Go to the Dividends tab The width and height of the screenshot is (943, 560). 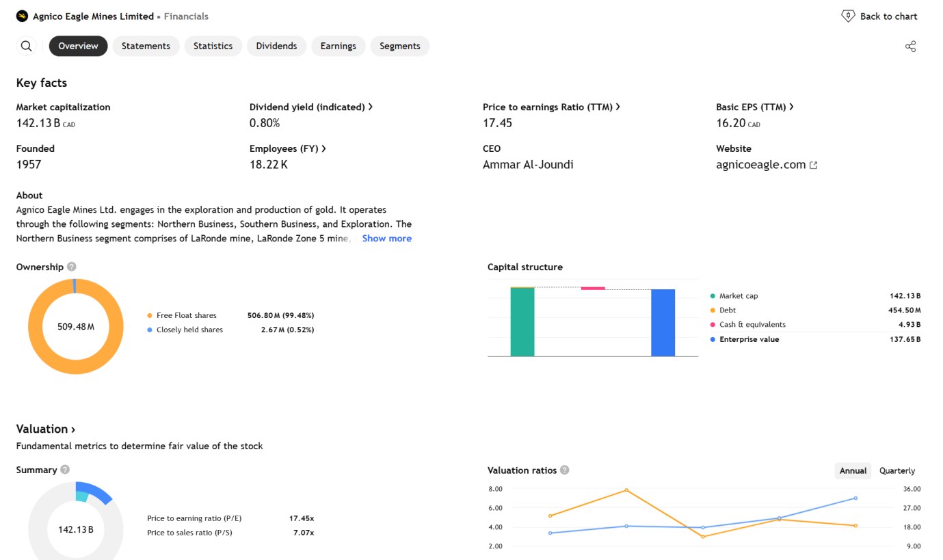coord(276,46)
